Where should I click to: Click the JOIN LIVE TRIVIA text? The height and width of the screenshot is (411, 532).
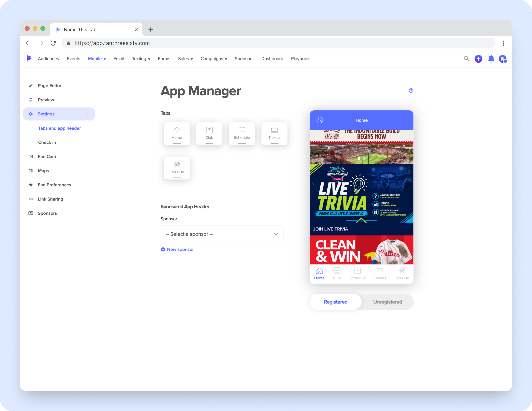[330, 229]
